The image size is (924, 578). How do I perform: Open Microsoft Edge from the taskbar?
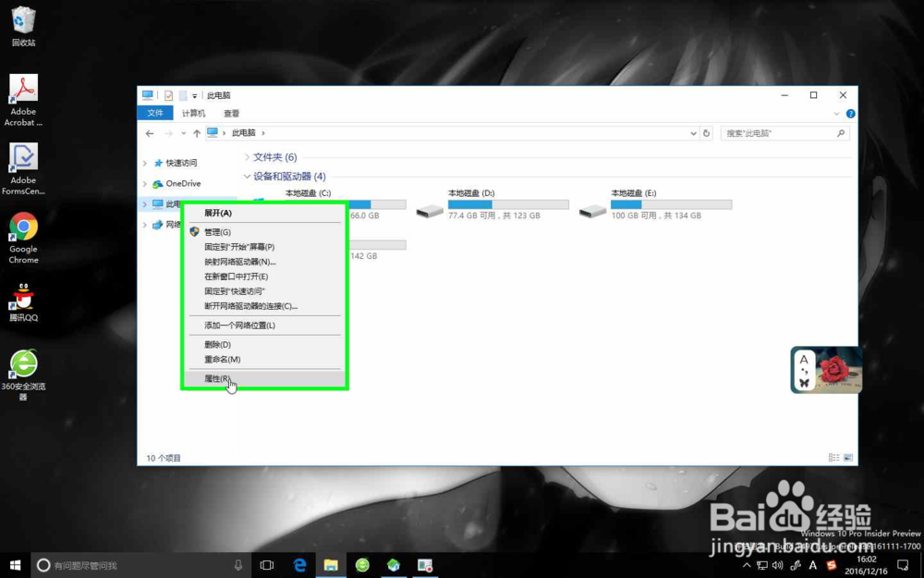click(x=299, y=565)
